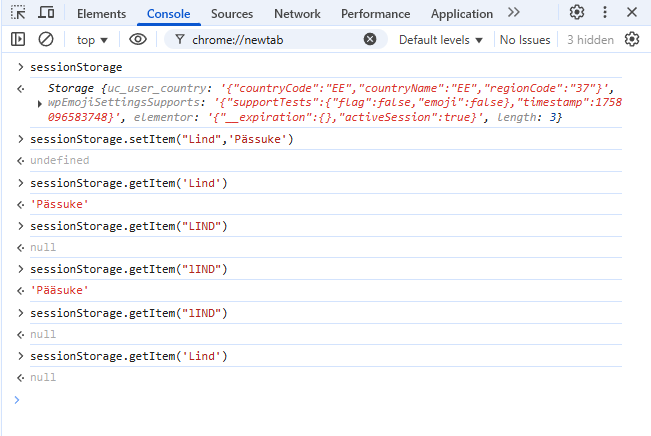Open DevTools settings gear in tab bar

577,13
